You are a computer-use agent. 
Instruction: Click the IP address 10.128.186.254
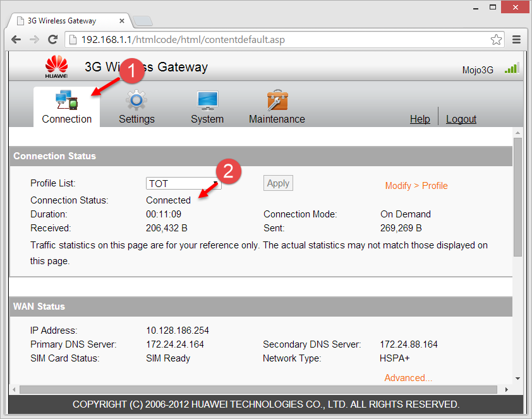coord(178,331)
